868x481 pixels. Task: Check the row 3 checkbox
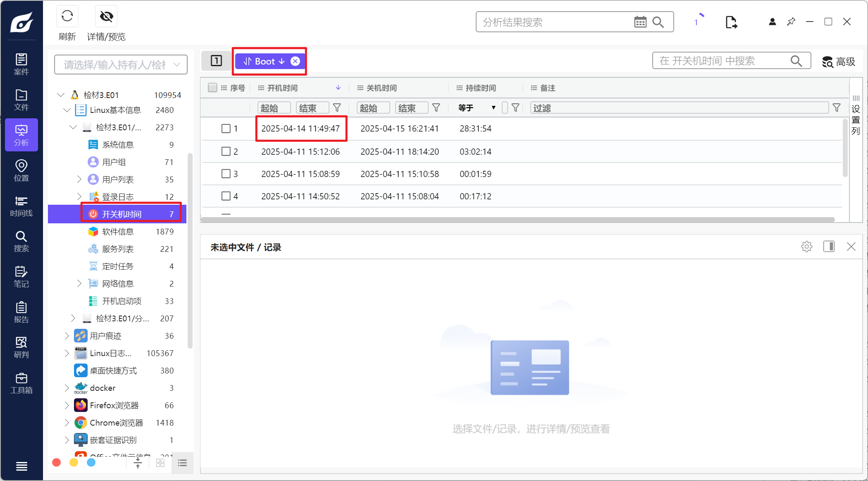coord(226,174)
